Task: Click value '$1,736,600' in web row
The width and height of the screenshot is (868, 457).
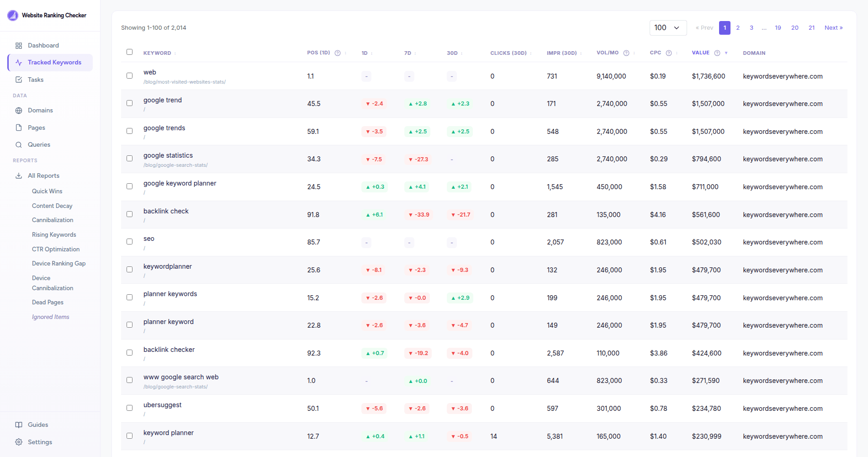Action: click(x=709, y=76)
